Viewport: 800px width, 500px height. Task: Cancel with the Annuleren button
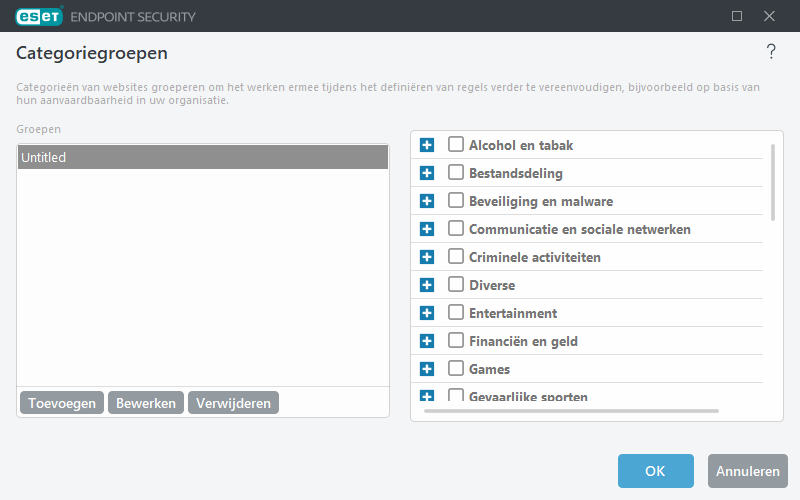tap(747, 471)
